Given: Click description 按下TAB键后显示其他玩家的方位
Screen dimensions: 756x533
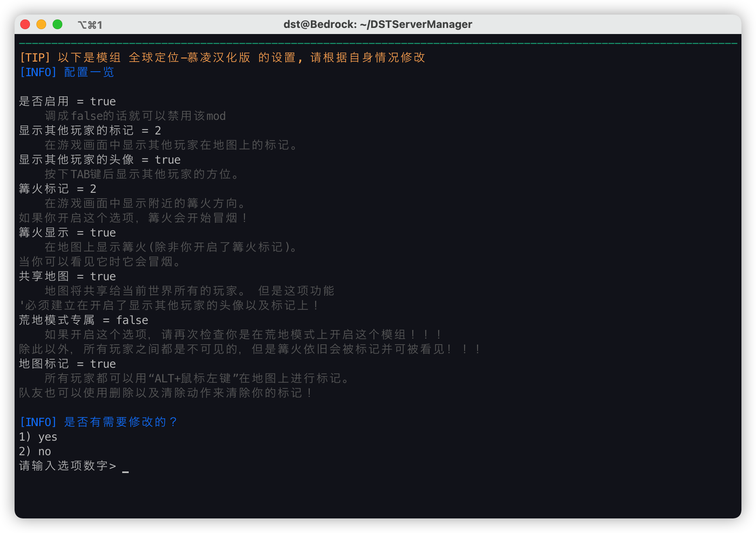Looking at the screenshot, I should tap(142, 174).
